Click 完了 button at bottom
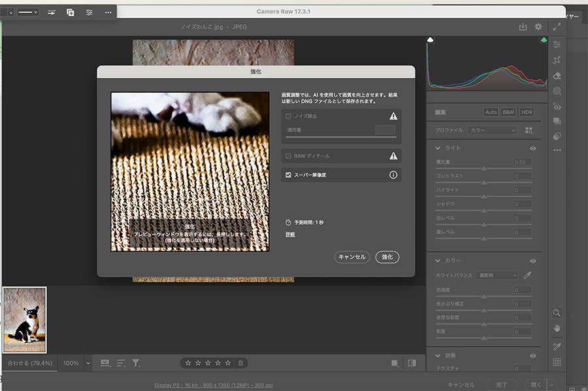Screen dimensions: 588x391 [x=502, y=385]
